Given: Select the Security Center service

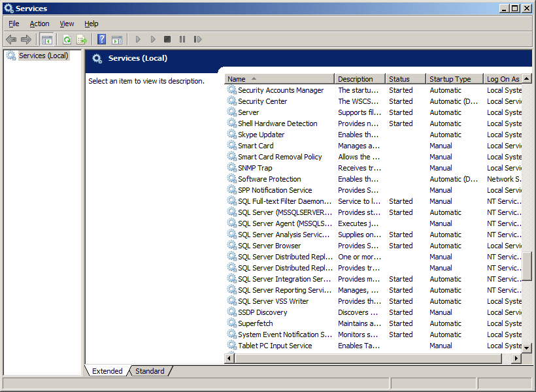Looking at the screenshot, I should pyautogui.click(x=375, y=101).
